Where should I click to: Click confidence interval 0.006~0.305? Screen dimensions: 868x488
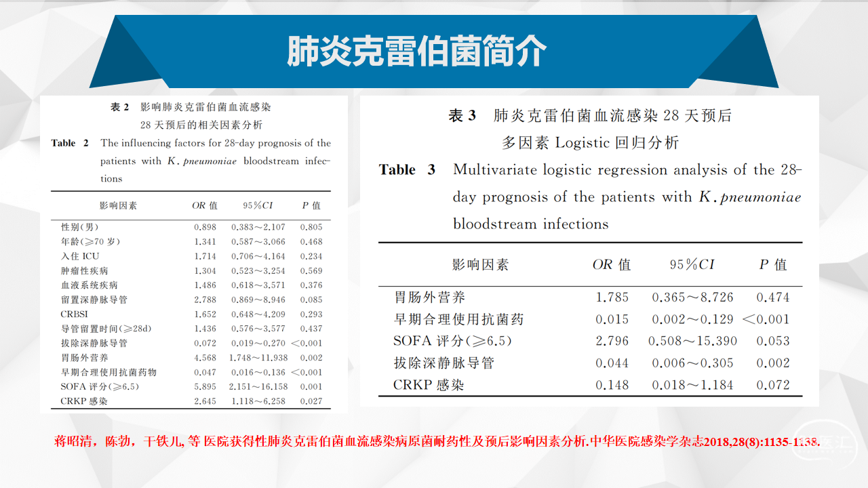693,363
